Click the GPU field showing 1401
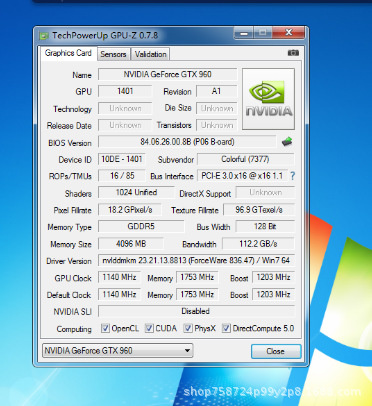This screenshot has height=406, width=372. click(125, 91)
